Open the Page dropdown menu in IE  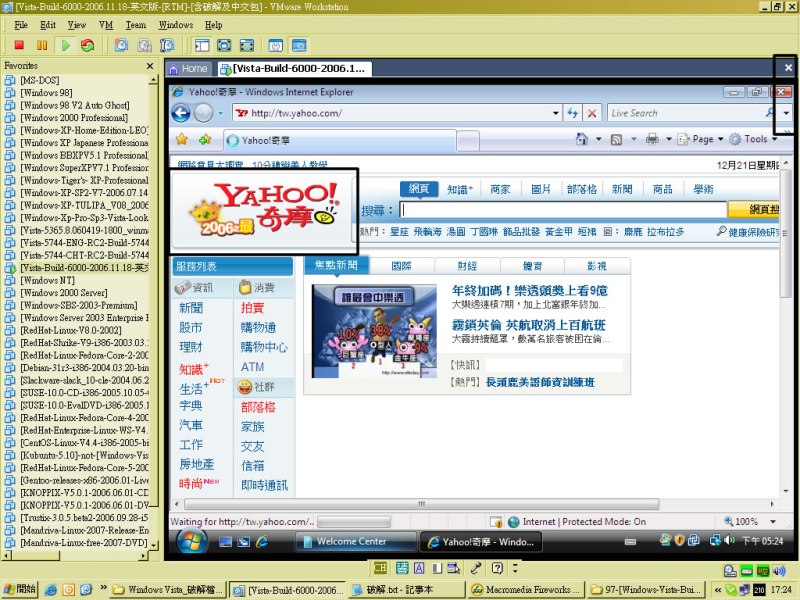point(701,139)
